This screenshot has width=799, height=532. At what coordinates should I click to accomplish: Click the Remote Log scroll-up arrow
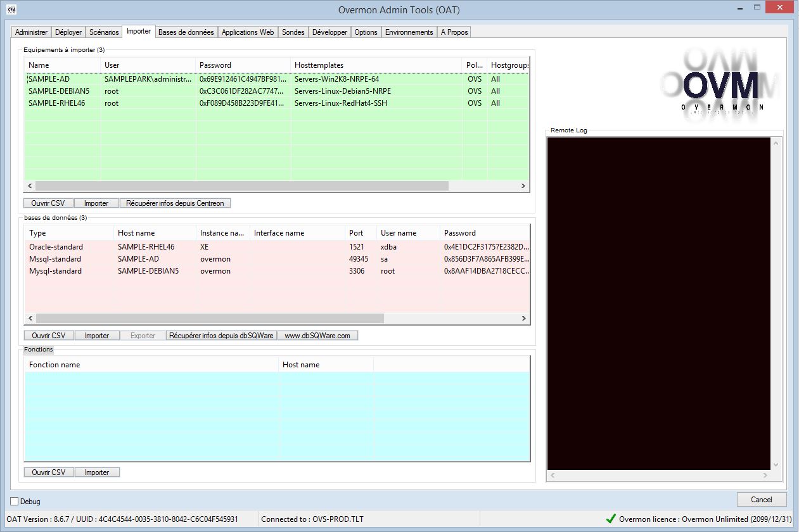point(776,144)
